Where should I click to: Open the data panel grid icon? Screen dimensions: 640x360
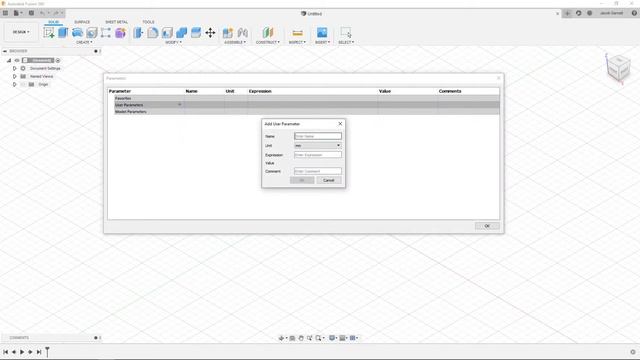coord(5,13)
